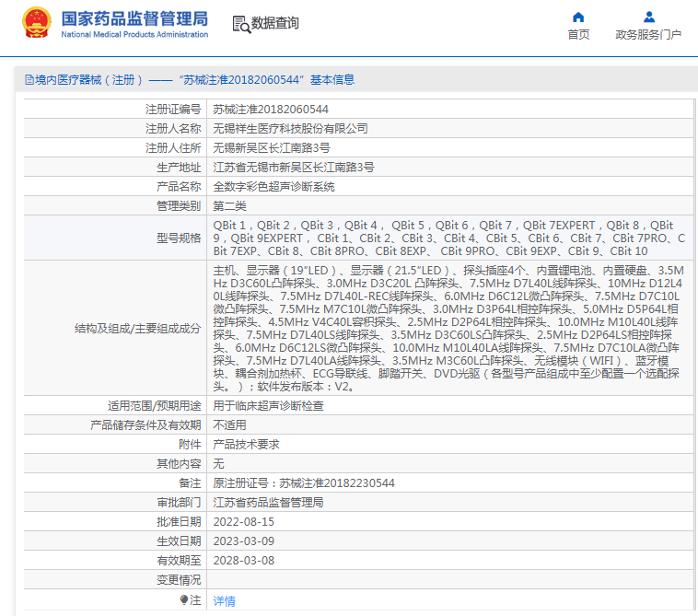Click the National Medical Products Administration subtitle
This screenshot has width=698, height=616.
click(x=134, y=34)
